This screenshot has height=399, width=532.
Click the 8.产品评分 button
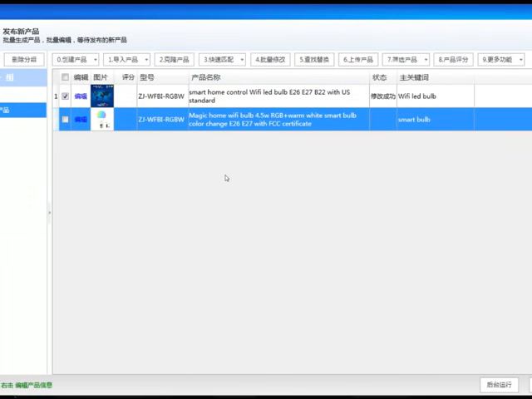coord(453,60)
